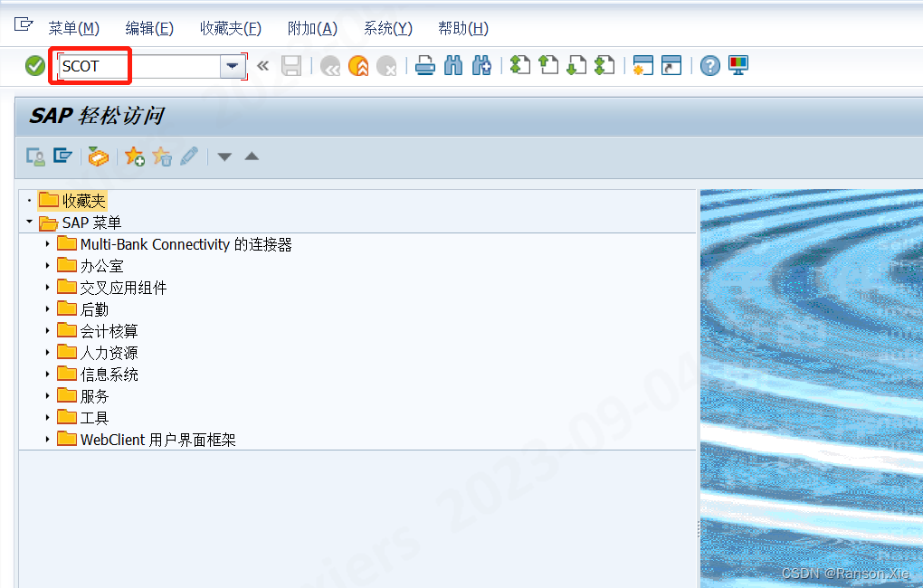Expand the 办公室 folder node
This screenshot has width=923, height=588.
click(x=48, y=265)
